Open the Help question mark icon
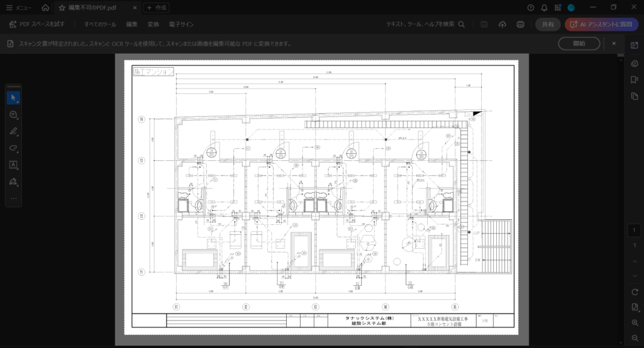The height and width of the screenshot is (348, 644). click(x=531, y=8)
